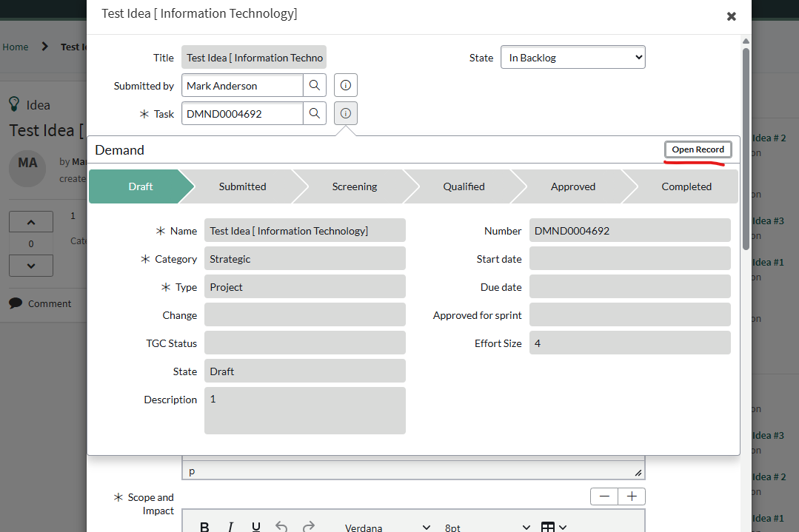Viewport: 799px width, 532px height.
Task: Click breadcrumb chevron after Home
Action: pos(45,47)
